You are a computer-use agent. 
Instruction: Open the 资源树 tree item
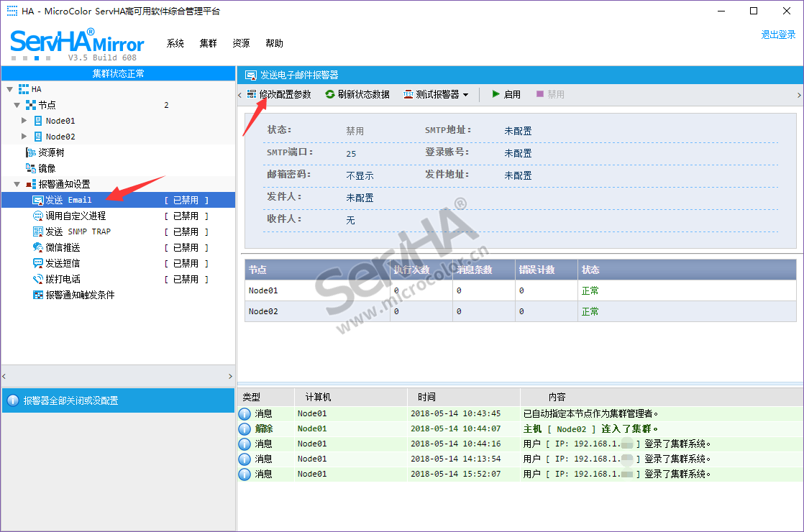point(50,152)
